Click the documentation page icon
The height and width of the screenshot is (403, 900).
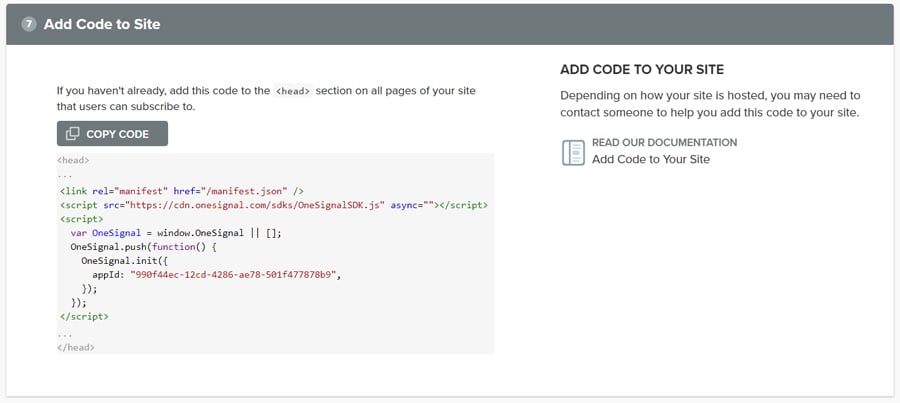click(573, 151)
